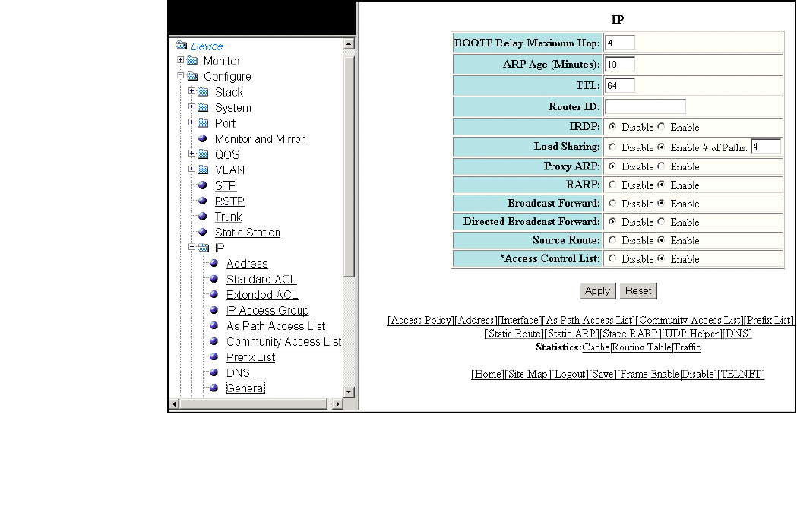797x532 pixels.
Task: Click the bullet icon beside RSTP
Action: [x=202, y=201]
